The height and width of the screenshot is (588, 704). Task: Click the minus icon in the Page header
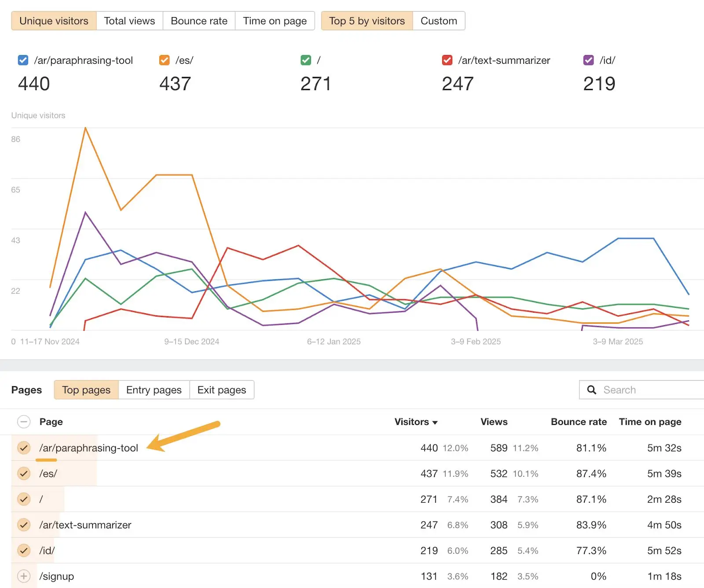point(24,422)
